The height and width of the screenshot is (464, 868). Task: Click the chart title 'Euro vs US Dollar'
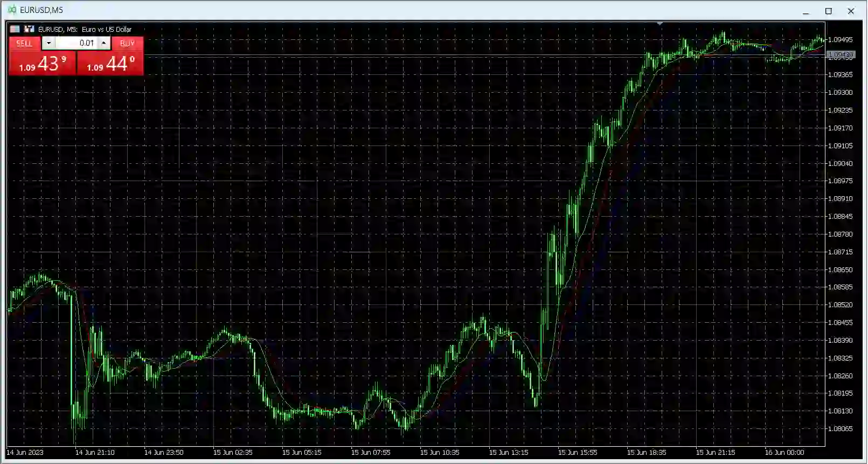[107, 29]
